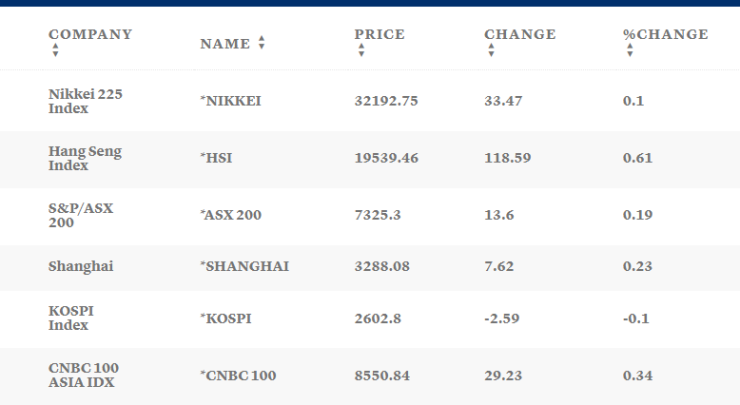Viewport: 740px width, 405px height.
Task: Select the *ASX 200 ticker name
Action: click(x=233, y=216)
